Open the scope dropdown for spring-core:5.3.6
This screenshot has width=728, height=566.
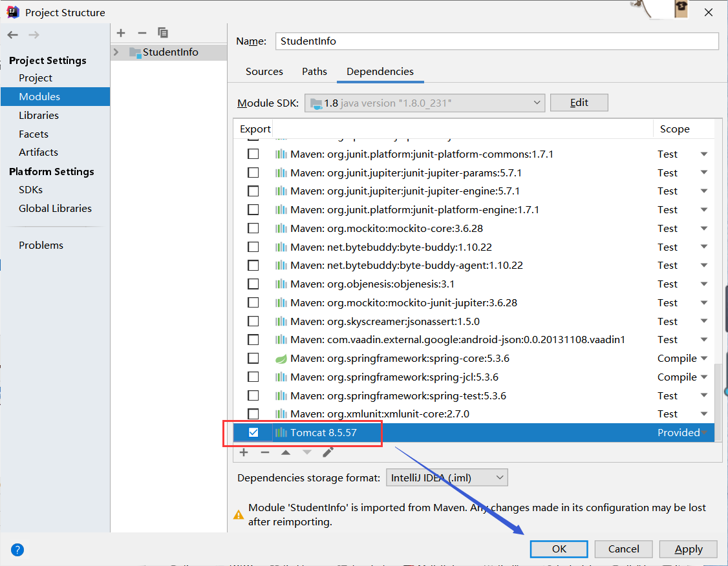click(704, 358)
